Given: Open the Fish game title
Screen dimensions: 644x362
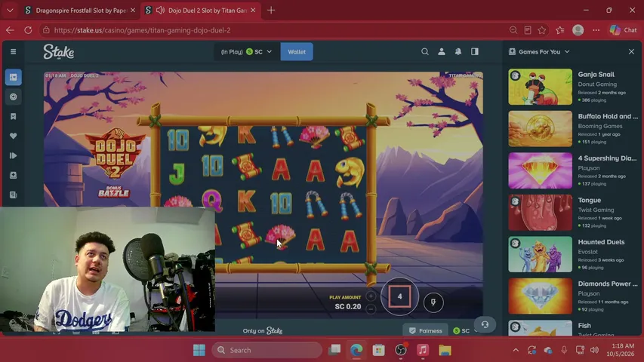Looking at the screenshot, I should pos(584,326).
